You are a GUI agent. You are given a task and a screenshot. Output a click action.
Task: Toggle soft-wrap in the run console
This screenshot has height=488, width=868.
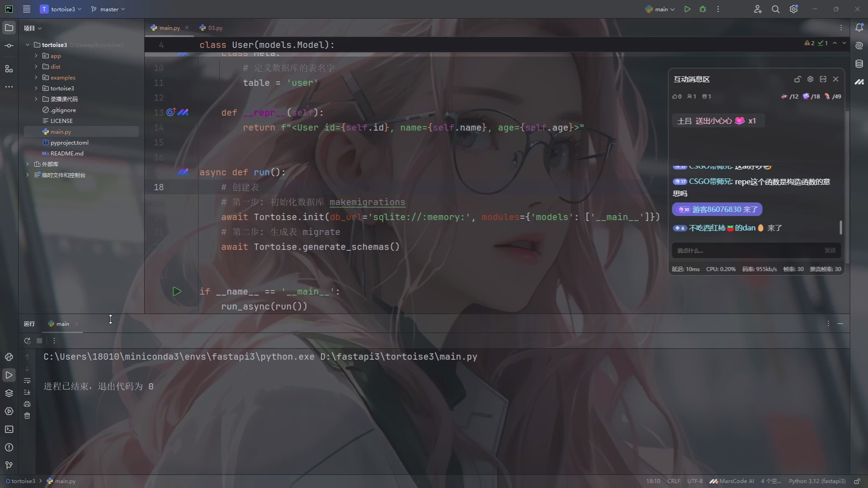pos(28,381)
